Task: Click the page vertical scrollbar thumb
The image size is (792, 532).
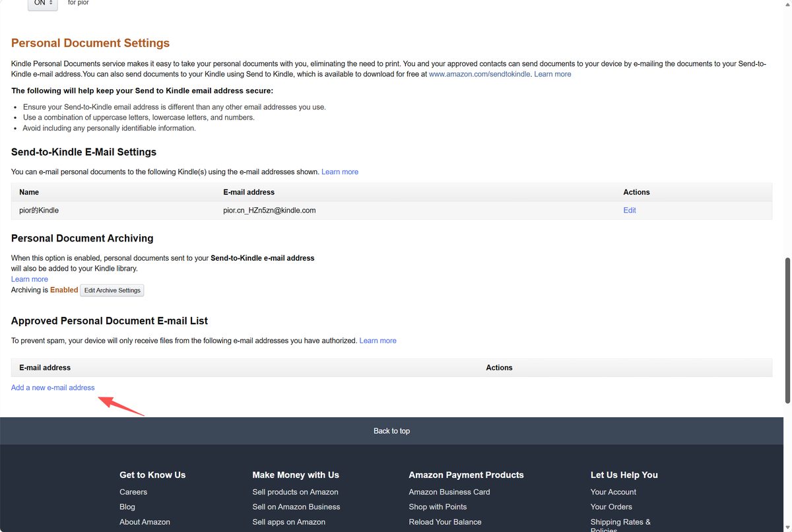Action: (x=787, y=329)
